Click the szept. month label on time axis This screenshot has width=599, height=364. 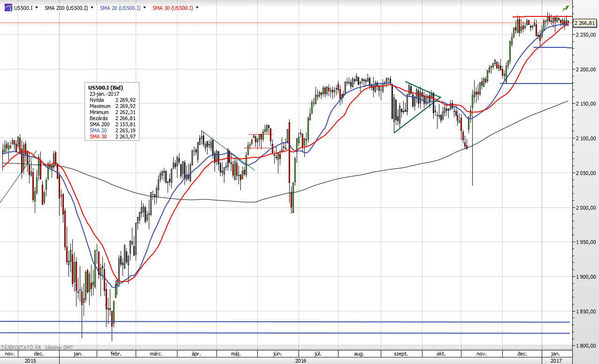pos(400,354)
